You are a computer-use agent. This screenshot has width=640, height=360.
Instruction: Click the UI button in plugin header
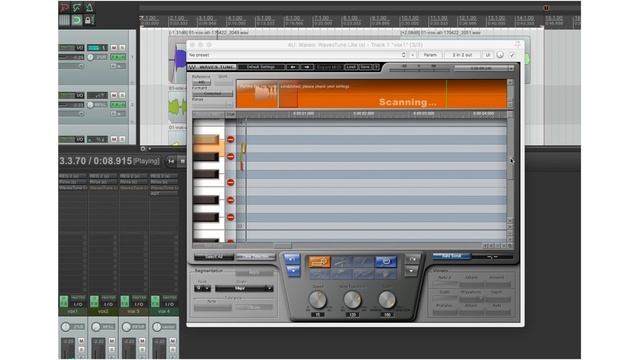pyautogui.click(x=488, y=55)
